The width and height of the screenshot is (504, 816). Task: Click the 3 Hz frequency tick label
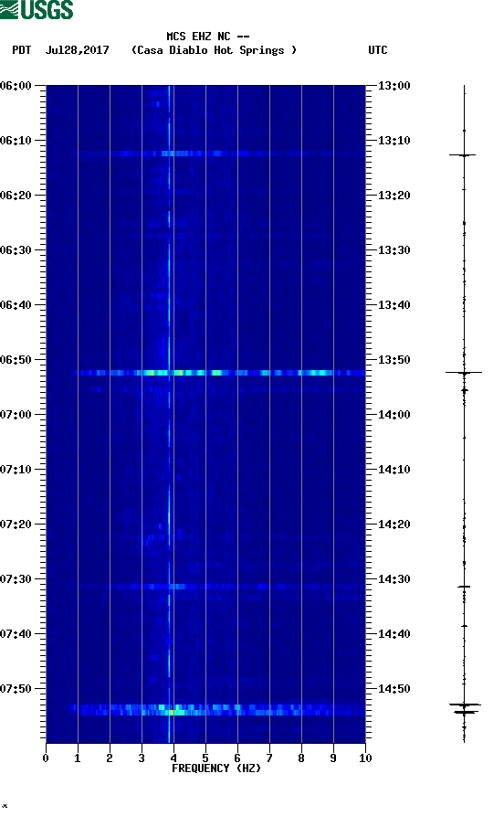142,758
